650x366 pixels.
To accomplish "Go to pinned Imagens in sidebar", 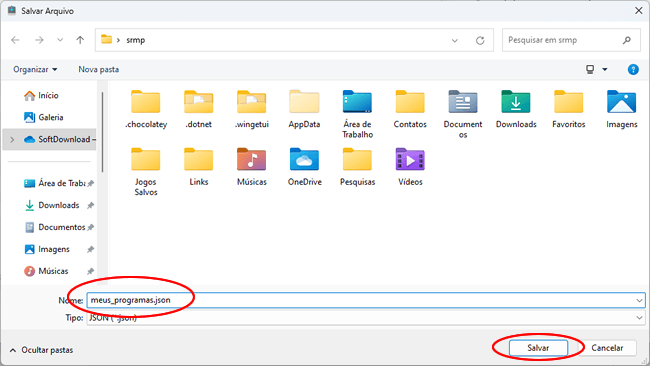I will [x=47, y=249].
